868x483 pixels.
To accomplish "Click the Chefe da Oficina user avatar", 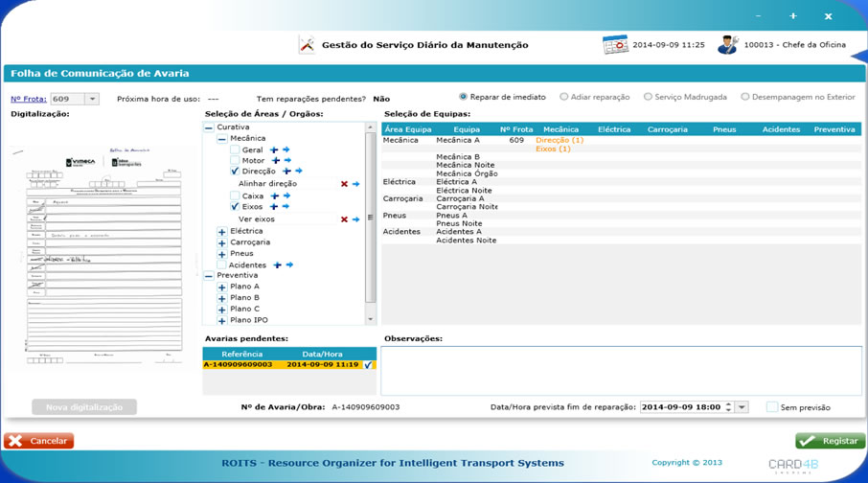I will point(728,44).
